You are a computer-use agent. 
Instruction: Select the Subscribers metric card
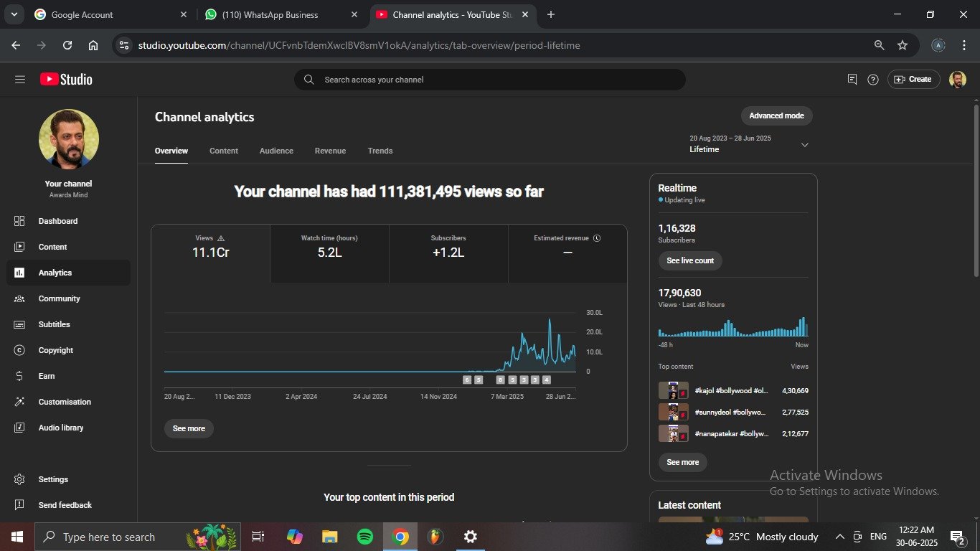click(448, 253)
